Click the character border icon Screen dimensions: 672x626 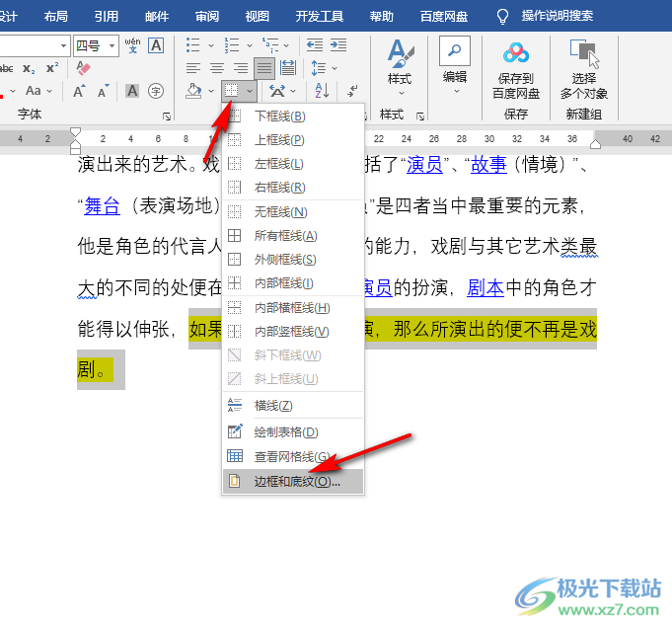156,45
